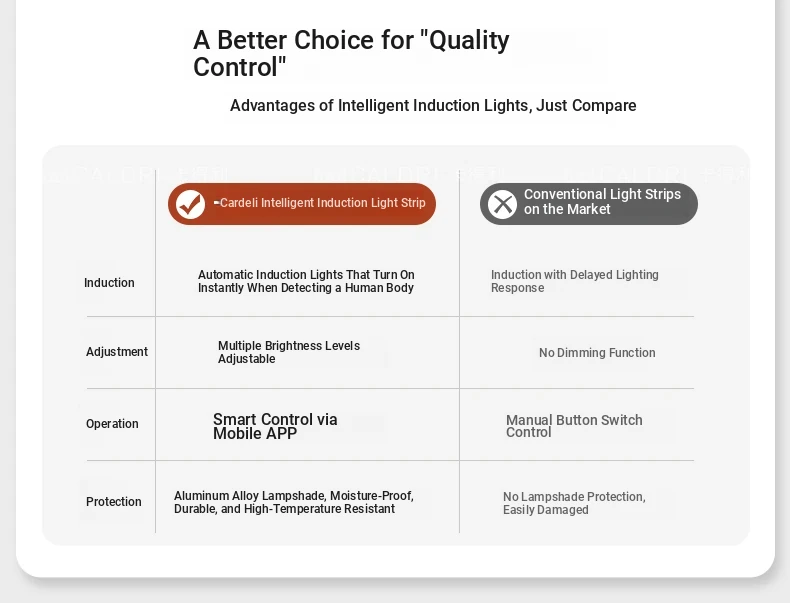This screenshot has width=790, height=603.
Task: Click "Manual Button Switch Control" text
Action: (574, 426)
